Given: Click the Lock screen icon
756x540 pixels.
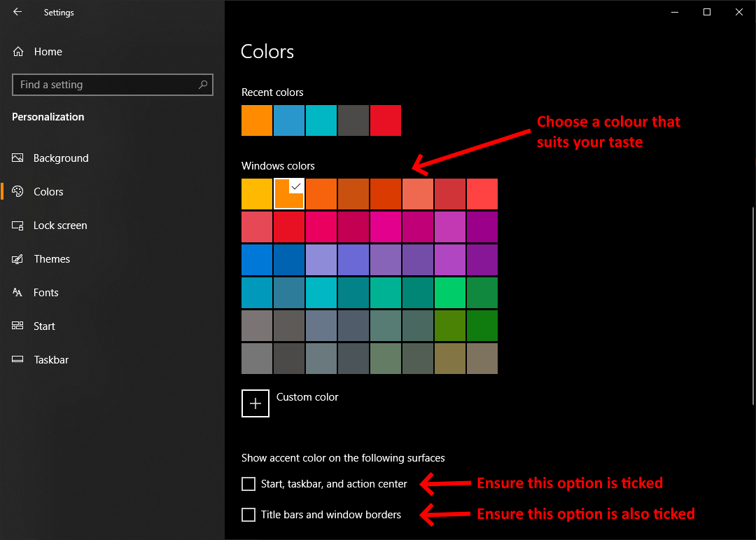Looking at the screenshot, I should tap(17, 226).
